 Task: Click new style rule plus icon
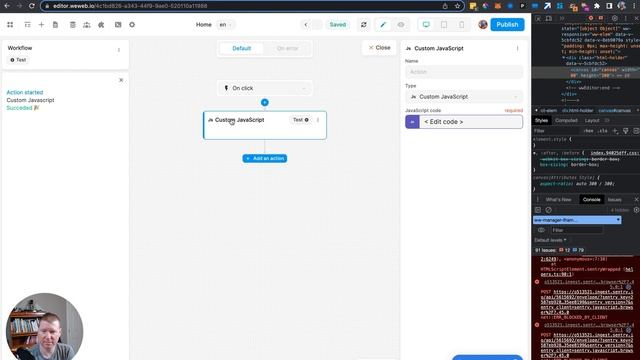coord(615,131)
